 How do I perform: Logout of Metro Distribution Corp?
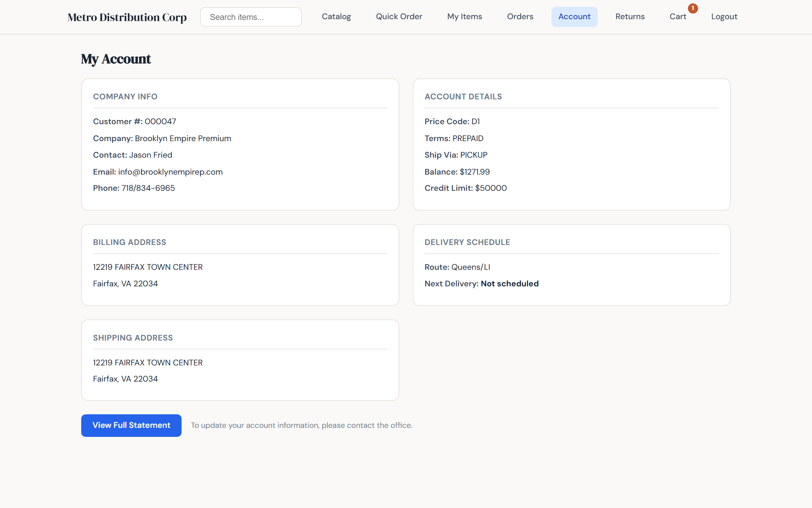pyautogui.click(x=724, y=17)
